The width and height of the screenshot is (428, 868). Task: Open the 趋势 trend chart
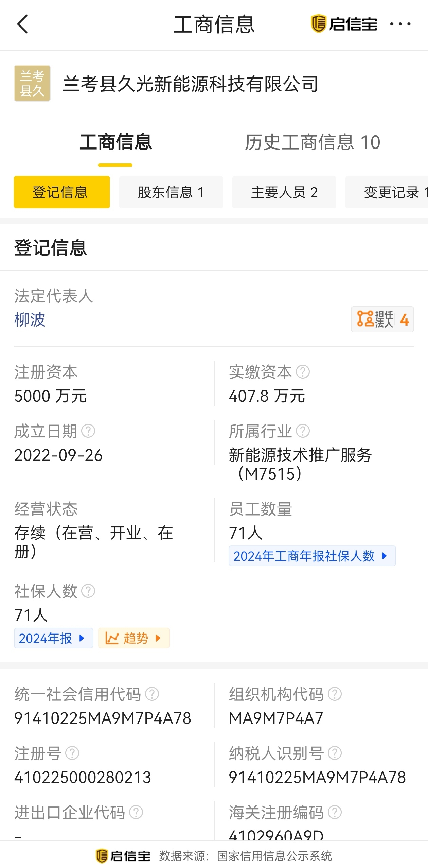pos(134,638)
